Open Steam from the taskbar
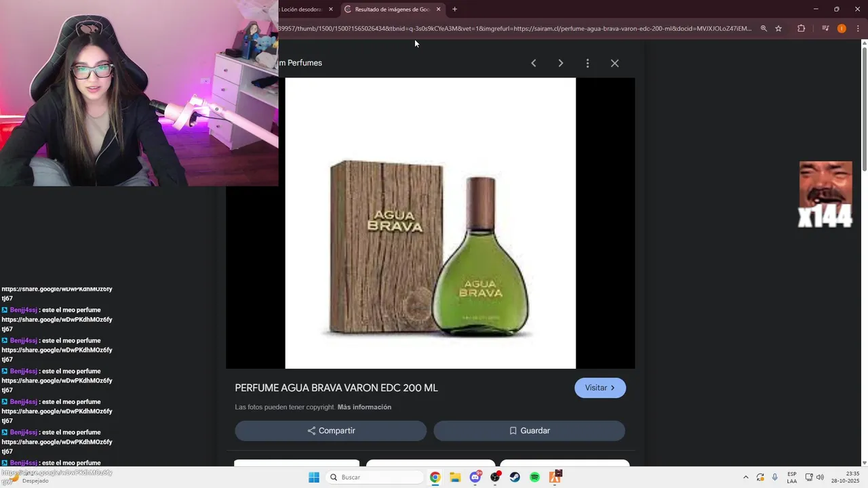This screenshot has width=868, height=488. [x=515, y=477]
